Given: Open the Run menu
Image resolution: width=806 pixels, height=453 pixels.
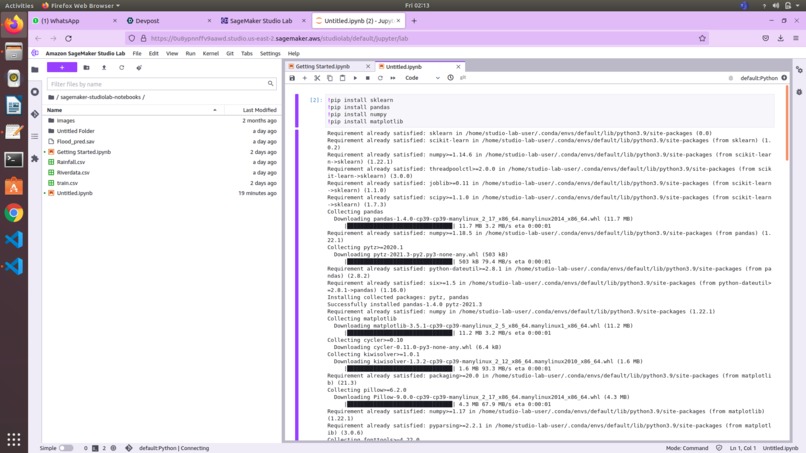Looking at the screenshot, I should pos(190,53).
